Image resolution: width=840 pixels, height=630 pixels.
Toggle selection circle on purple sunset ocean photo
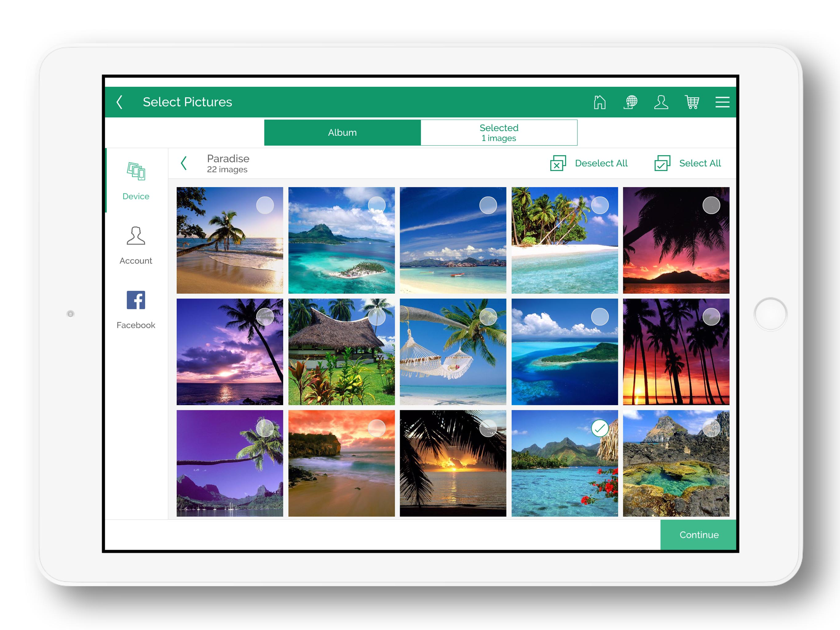(x=265, y=317)
